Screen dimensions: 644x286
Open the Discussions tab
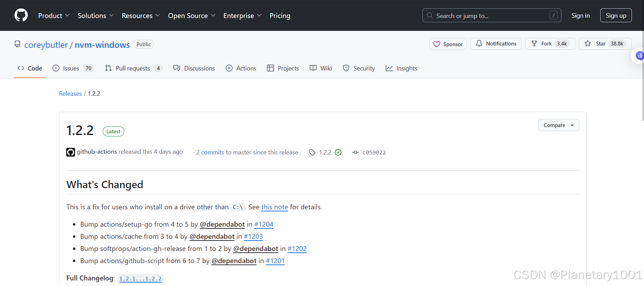point(194,68)
